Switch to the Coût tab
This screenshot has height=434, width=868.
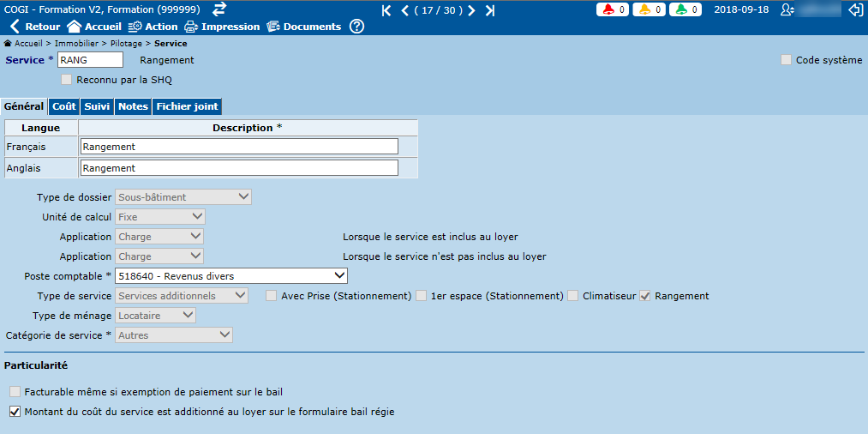(63, 106)
